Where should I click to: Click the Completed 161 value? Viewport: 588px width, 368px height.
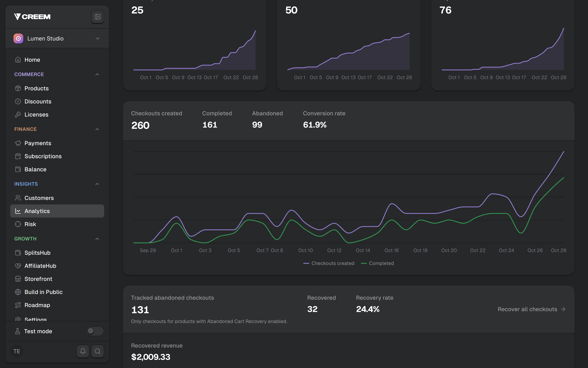pos(210,125)
